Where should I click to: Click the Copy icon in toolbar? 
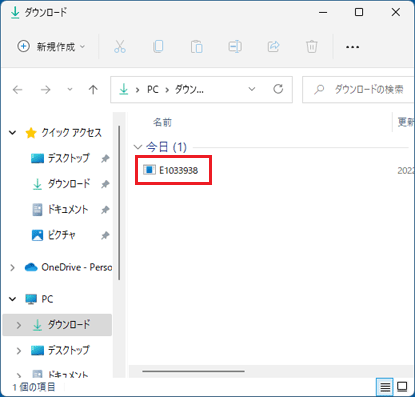(x=158, y=47)
